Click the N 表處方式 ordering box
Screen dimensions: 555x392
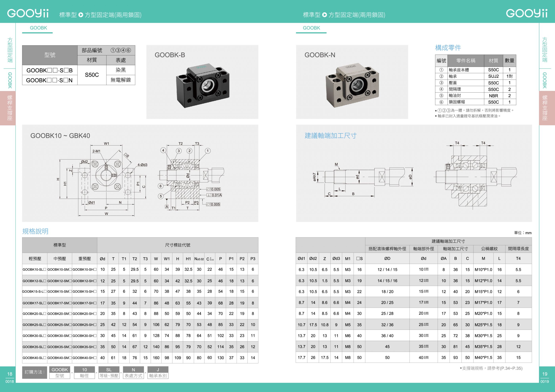(133, 372)
